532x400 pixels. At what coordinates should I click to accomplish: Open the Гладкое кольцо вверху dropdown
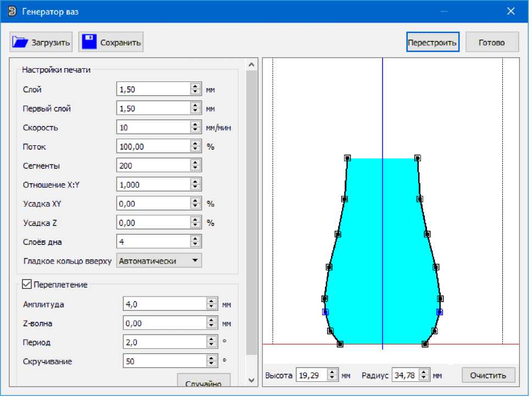click(159, 261)
